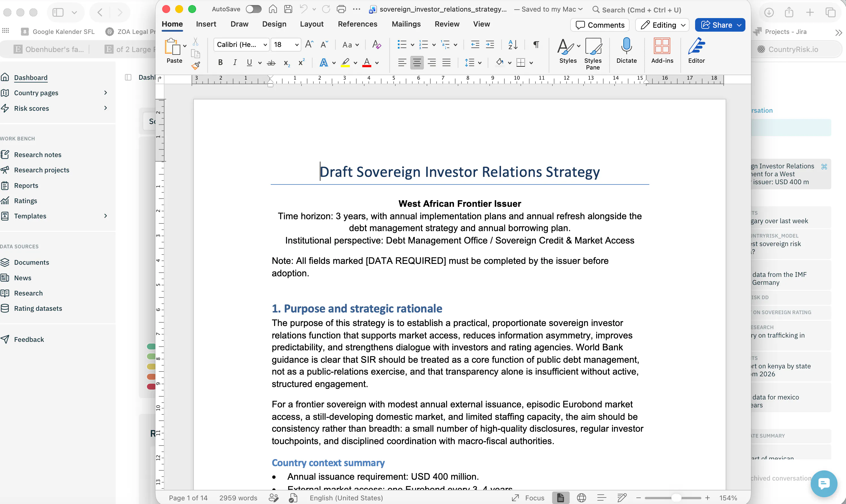The image size is (846, 504).
Task: Click the Cut scissors icon
Action: [x=195, y=42]
